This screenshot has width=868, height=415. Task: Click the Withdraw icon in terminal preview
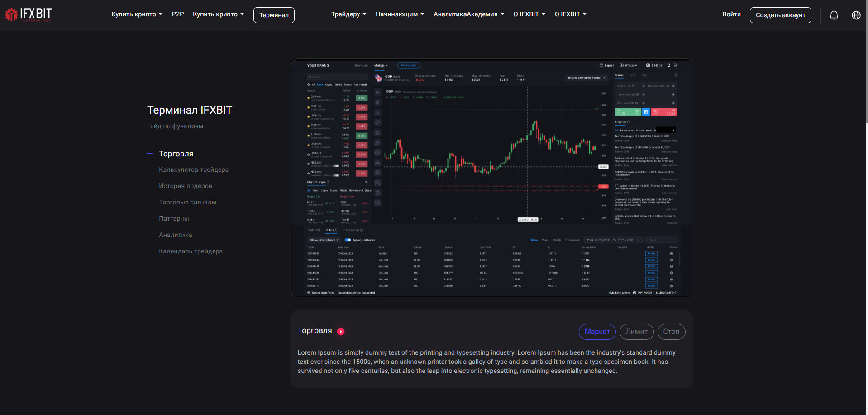(622, 65)
